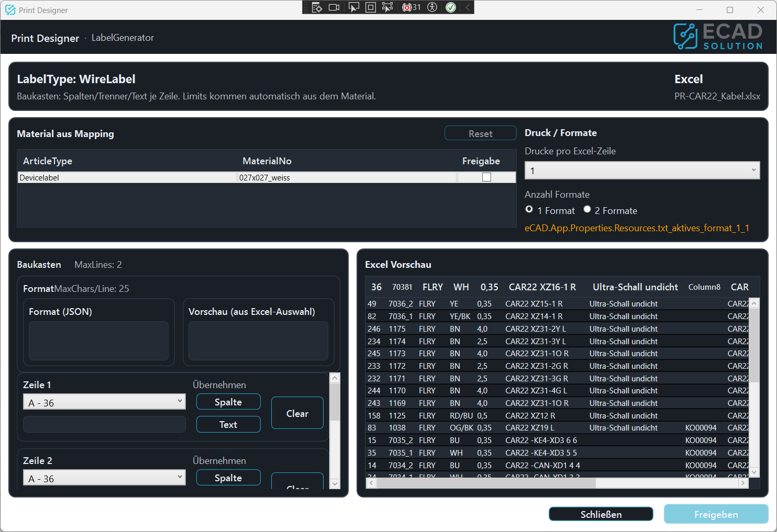Select Excel row 35 with 7035_1
Screen dimensions: 777x532
[557, 452]
